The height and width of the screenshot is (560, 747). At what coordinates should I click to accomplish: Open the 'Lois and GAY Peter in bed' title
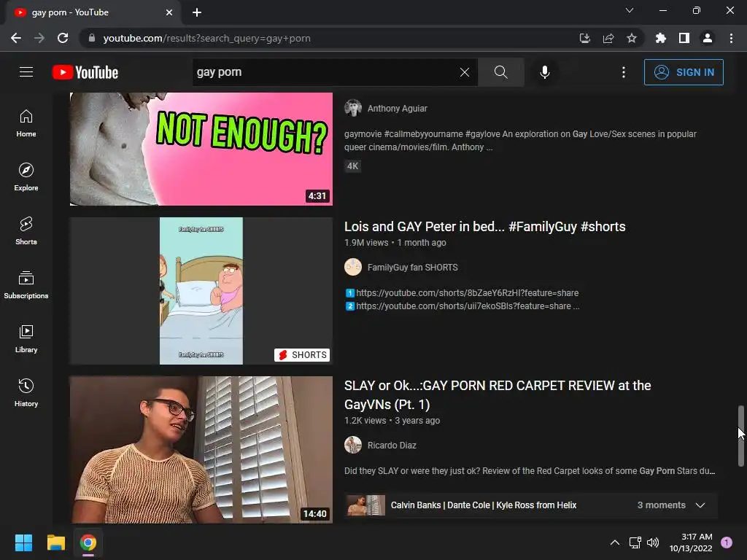click(485, 227)
